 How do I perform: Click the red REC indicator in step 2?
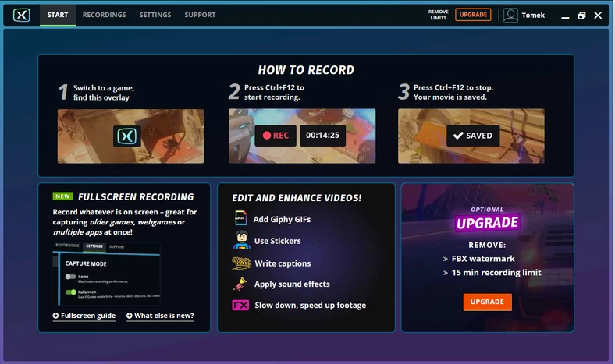pos(276,136)
